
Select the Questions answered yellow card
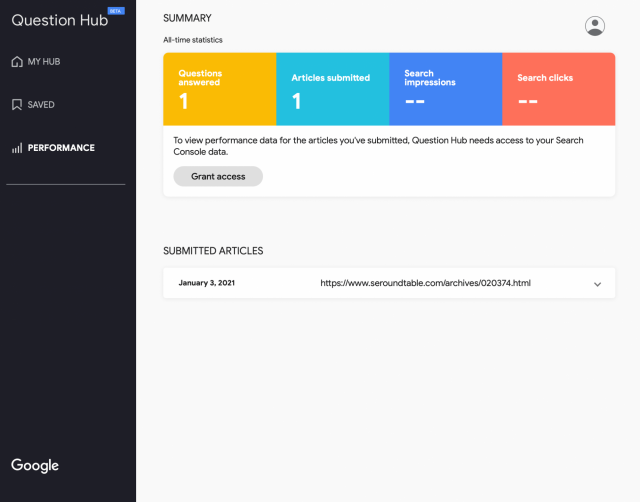tap(220, 89)
